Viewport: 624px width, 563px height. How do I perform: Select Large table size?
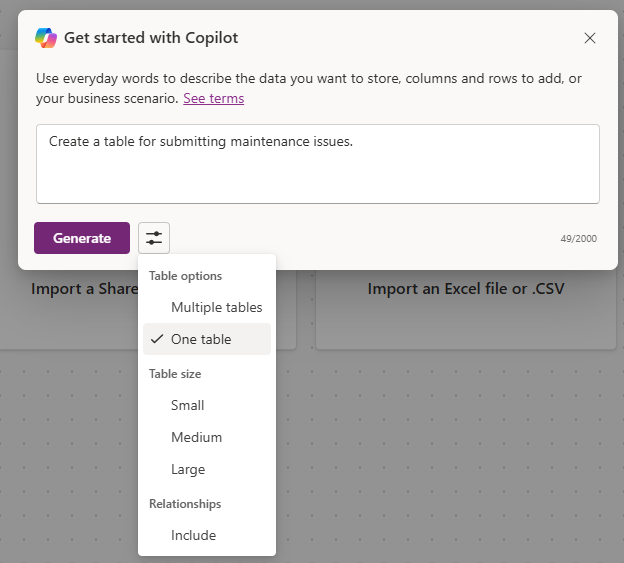tap(207, 469)
